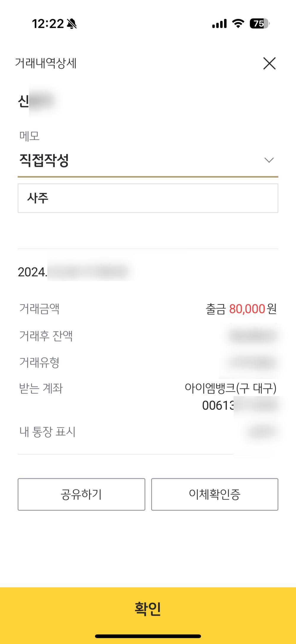Expand the memo chevron arrow
Image resolution: width=296 pixels, height=644 pixels.
[269, 160]
